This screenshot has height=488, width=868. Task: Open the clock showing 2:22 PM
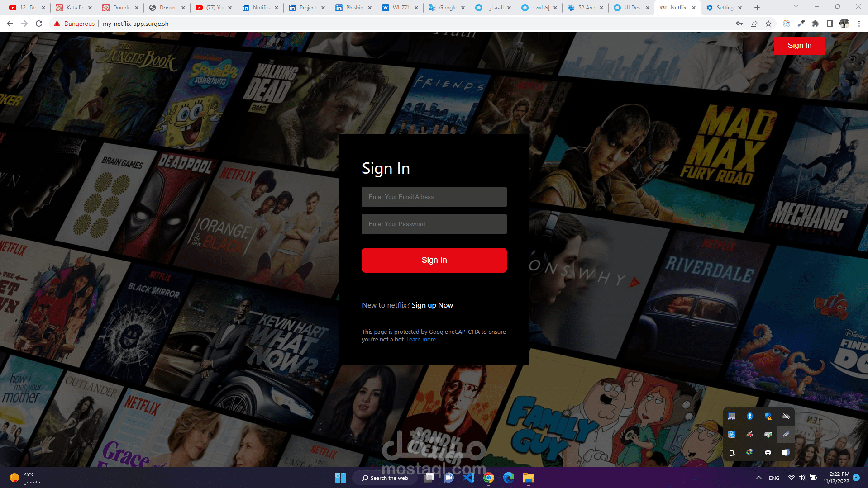pyautogui.click(x=836, y=478)
